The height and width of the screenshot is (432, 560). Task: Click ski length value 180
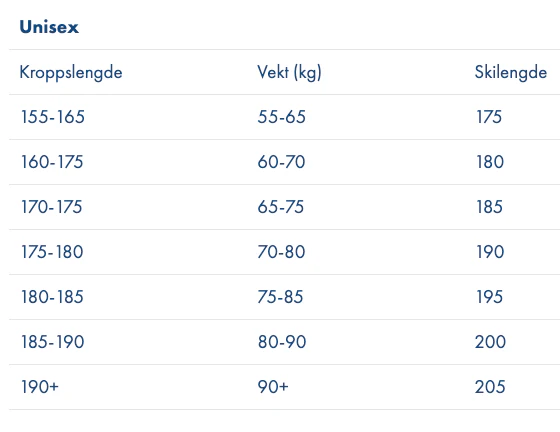click(x=490, y=162)
